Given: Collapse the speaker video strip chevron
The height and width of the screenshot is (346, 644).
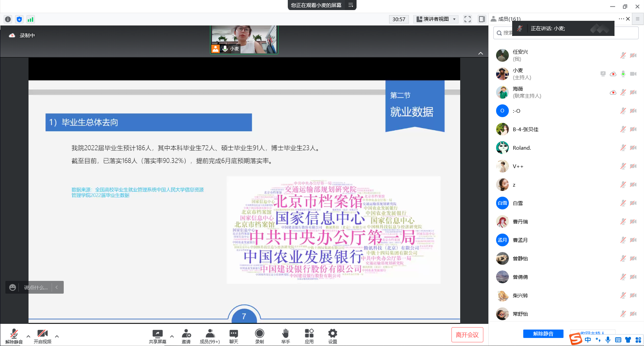Looking at the screenshot, I should tap(481, 53).
